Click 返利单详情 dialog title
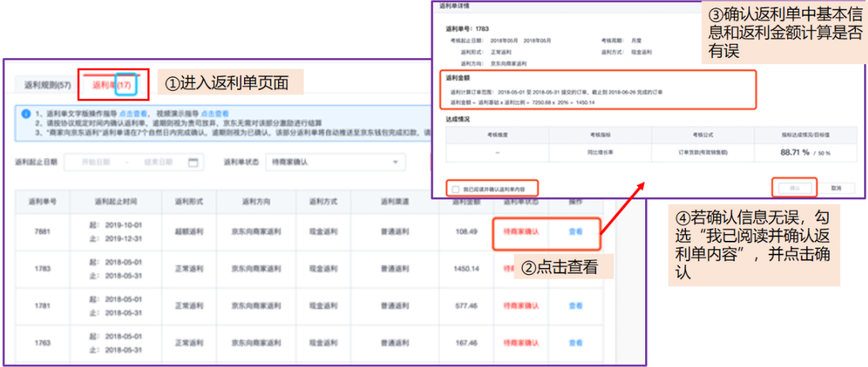Viewport: 868px width, 367px height. click(455, 5)
